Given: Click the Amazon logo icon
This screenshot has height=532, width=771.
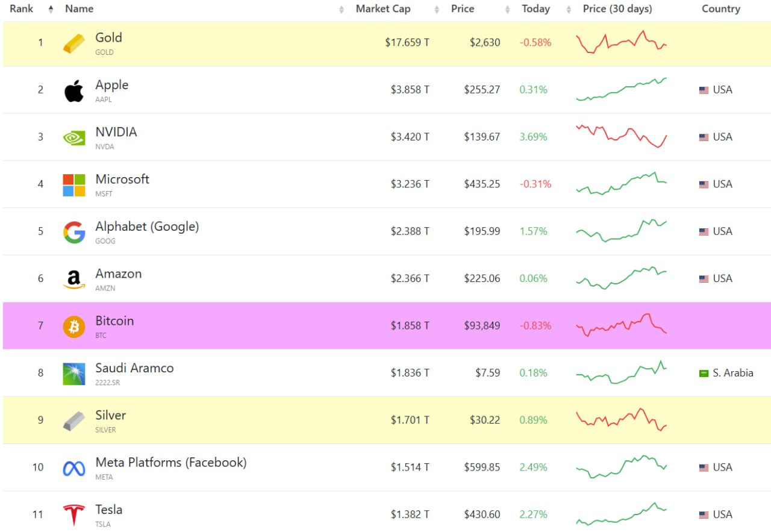Looking at the screenshot, I should pos(74,280).
